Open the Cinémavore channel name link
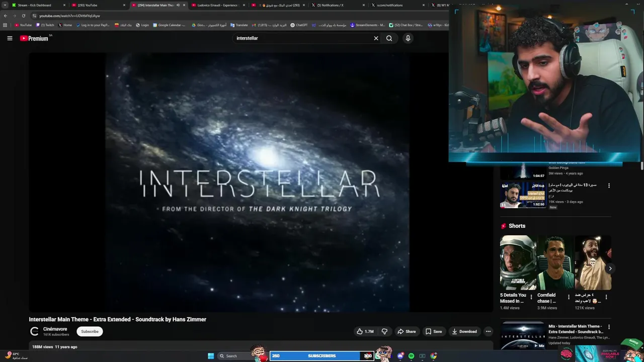The image size is (644, 362). [55, 329]
